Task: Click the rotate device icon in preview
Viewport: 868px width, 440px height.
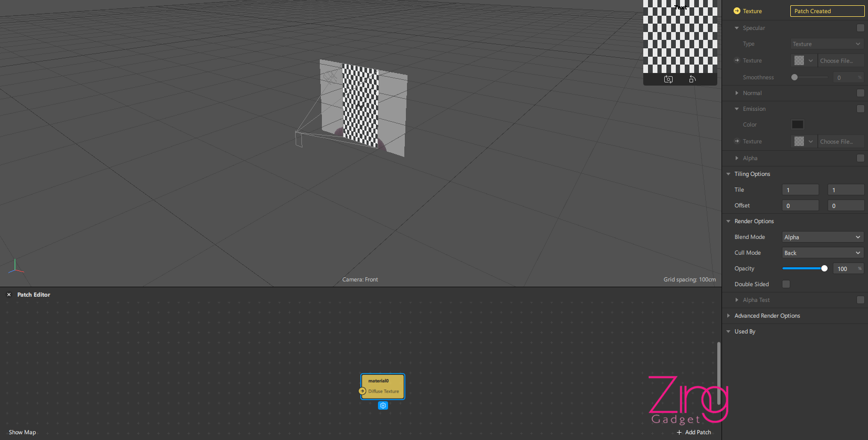Action: (692, 79)
